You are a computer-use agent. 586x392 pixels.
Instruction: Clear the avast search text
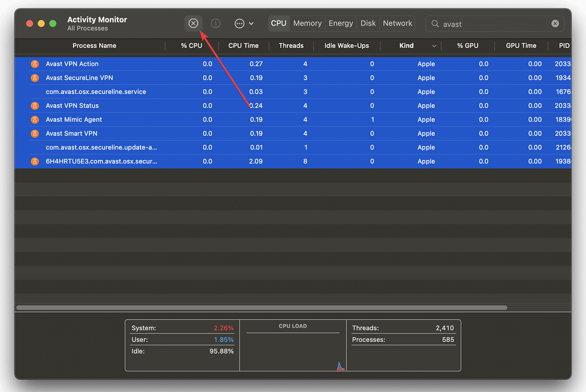coord(555,24)
